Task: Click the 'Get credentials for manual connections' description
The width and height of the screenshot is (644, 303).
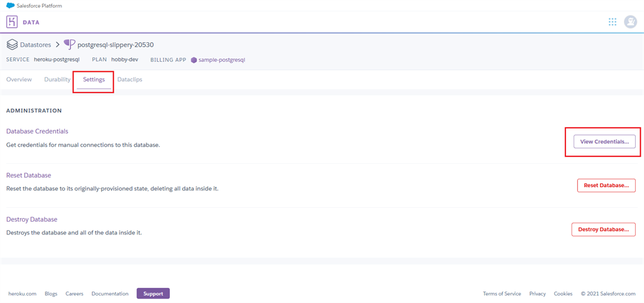Action: [83, 145]
